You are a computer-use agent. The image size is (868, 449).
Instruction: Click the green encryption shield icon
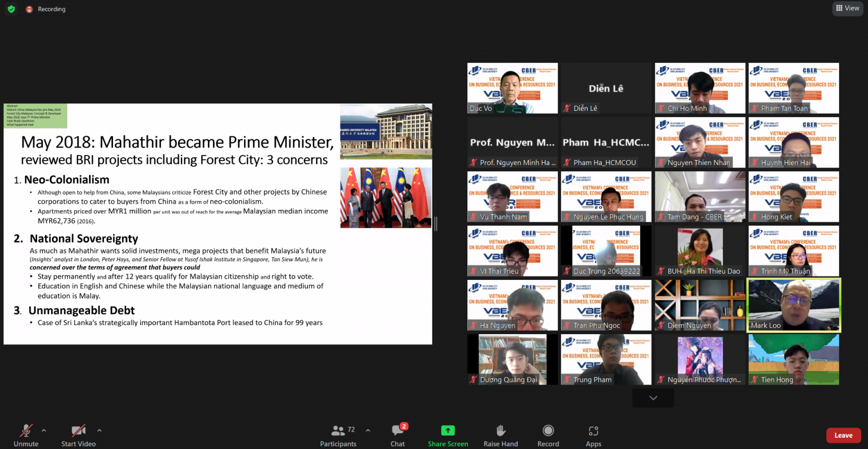[x=11, y=9]
